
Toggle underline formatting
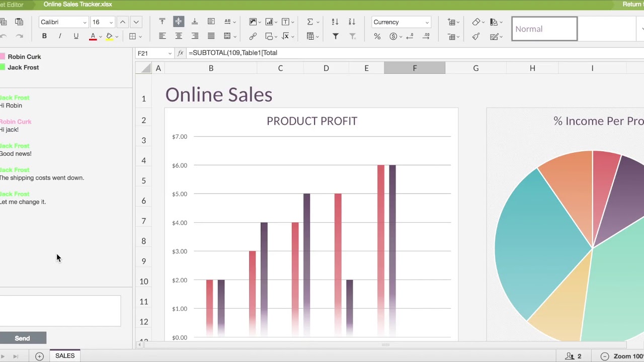(x=76, y=36)
